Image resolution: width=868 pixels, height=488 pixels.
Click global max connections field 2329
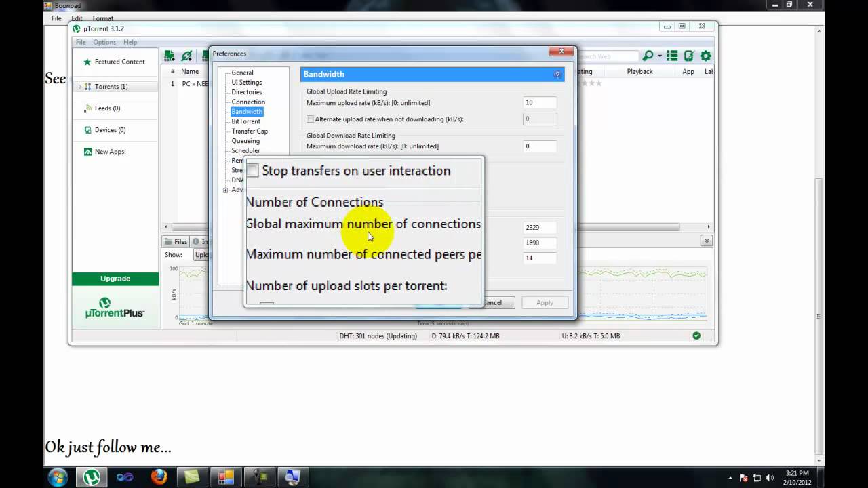coord(540,228)
